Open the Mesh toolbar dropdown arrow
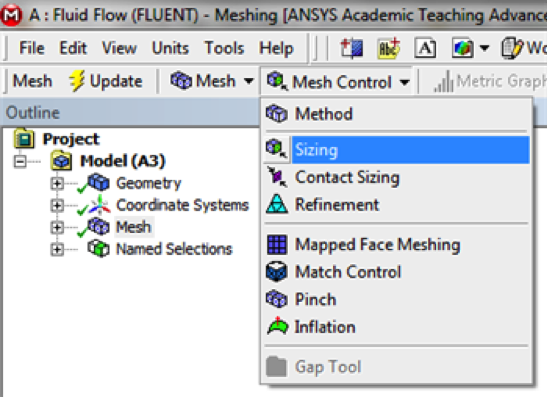 [x=248, y=81]
